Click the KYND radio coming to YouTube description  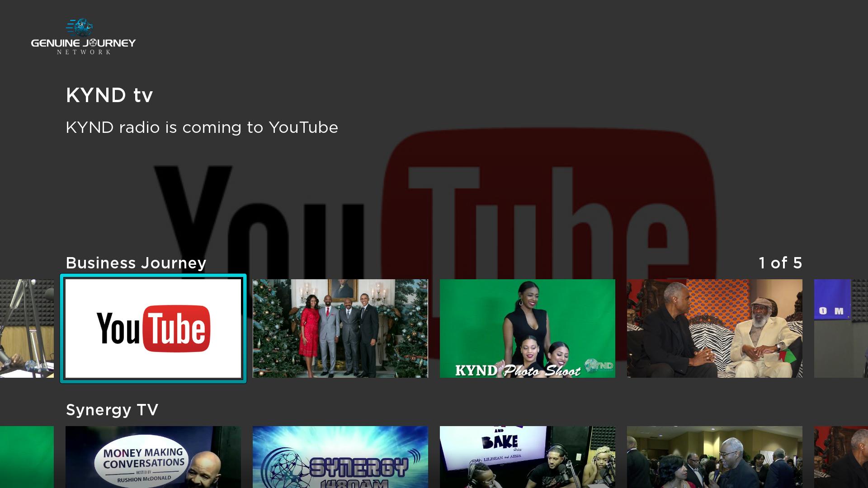tap(202, 127)
